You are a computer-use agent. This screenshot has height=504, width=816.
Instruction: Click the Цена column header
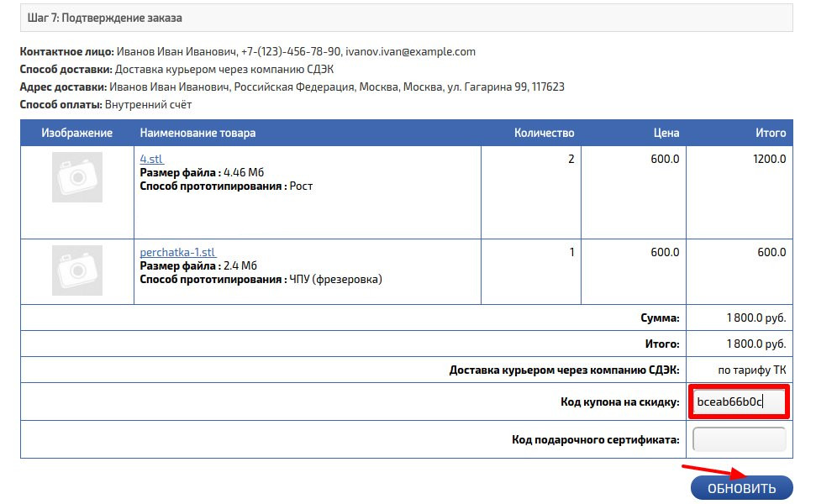(x=666, y=133)
